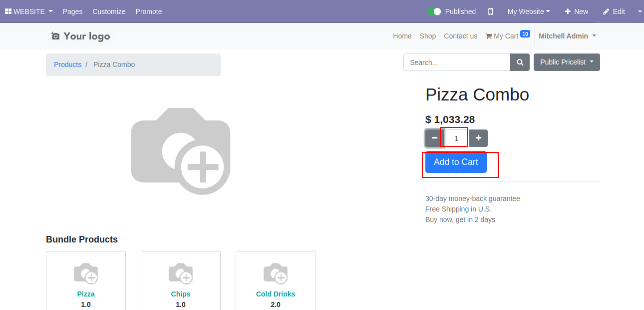Toggle the Published switch
The image size is (644, 310).
point(434,11)
